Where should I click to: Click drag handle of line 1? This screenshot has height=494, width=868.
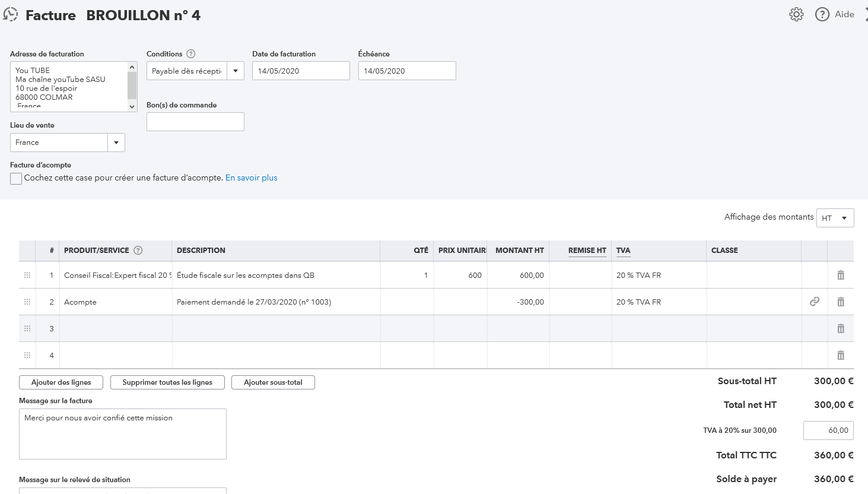pyautogui.click(x=27, y=275)
